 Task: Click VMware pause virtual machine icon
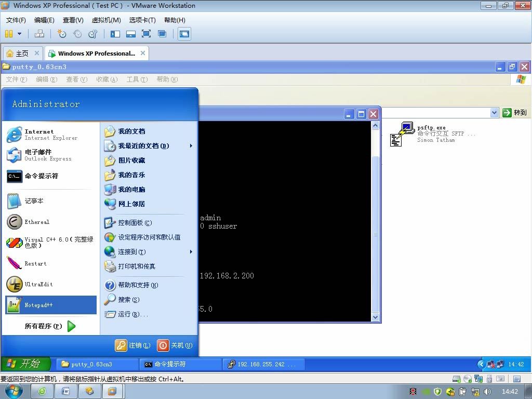pos(9,34)
